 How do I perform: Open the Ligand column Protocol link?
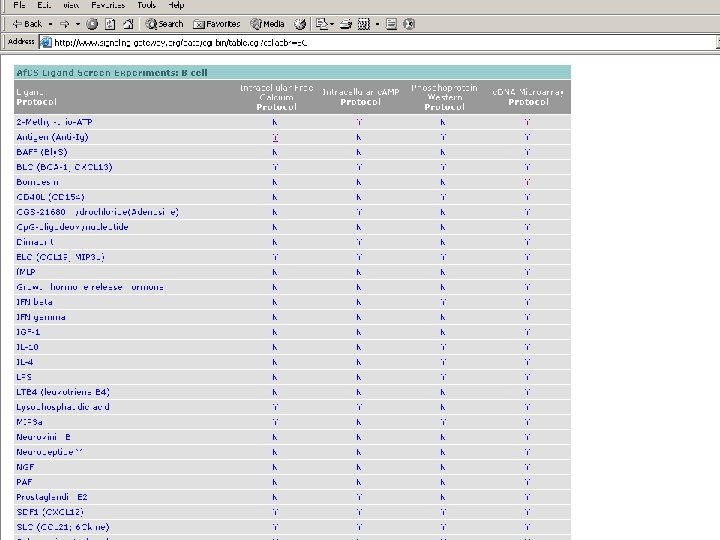36,102
